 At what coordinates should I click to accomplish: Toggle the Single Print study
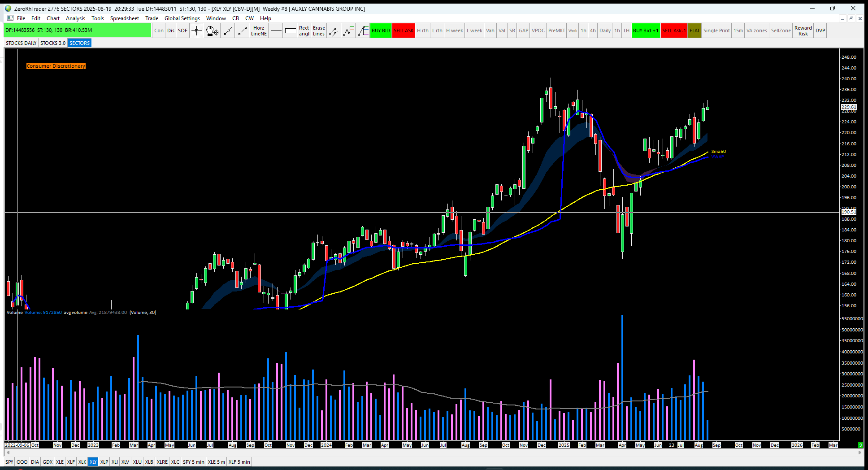tap(716, 30)
